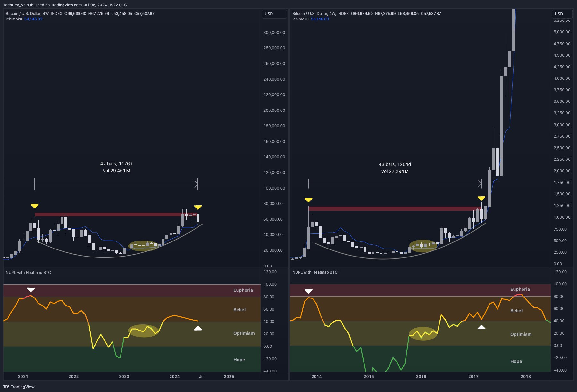Screen dimensions: 577x392
Task: Click the NUPL with Heatmap BTC label, left pane
Action: coord(28,273)
